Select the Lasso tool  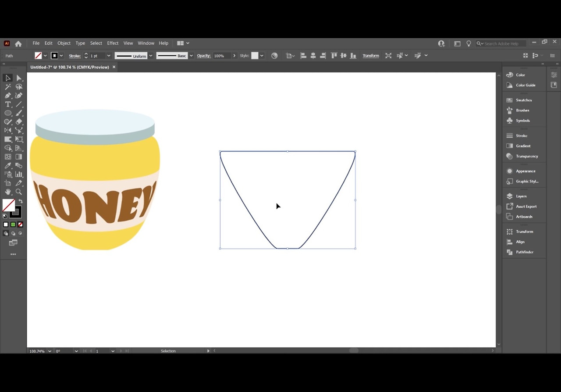[19, 87]
